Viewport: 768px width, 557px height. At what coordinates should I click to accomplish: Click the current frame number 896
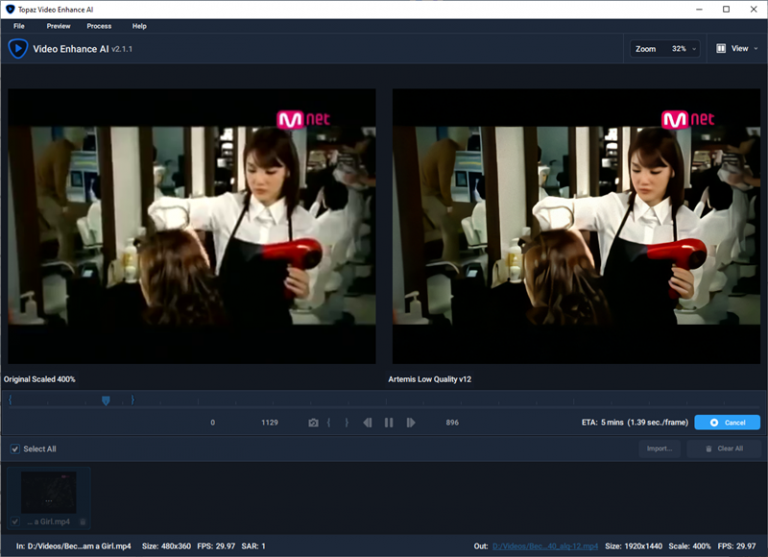tap(452, 422)
